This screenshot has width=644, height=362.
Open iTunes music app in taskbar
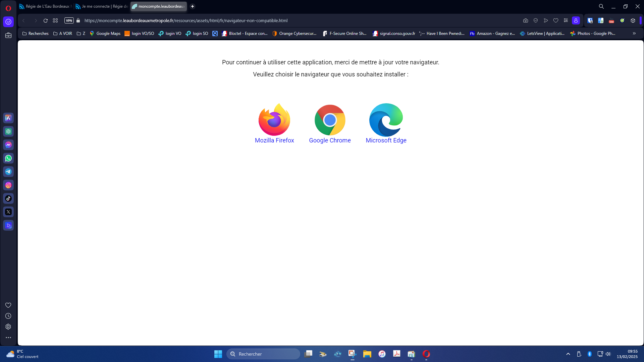click(x=382, y=354)
